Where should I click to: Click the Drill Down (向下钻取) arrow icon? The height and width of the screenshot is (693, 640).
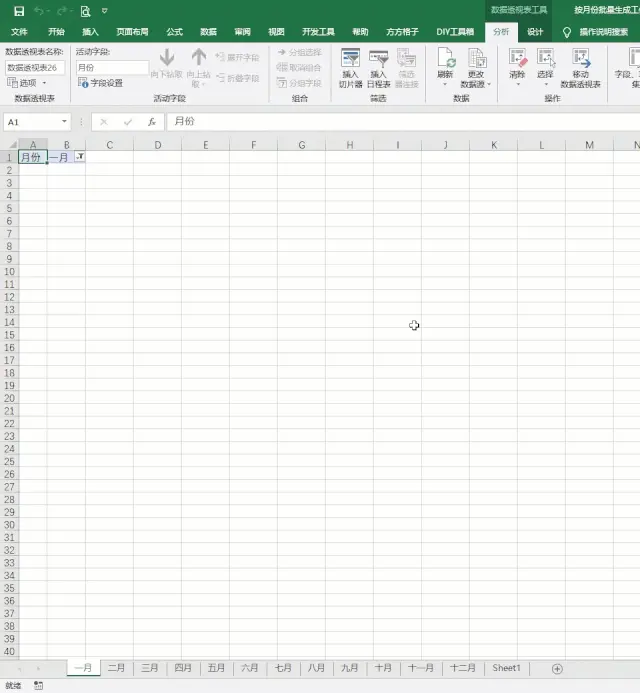(x=167, y=58)
